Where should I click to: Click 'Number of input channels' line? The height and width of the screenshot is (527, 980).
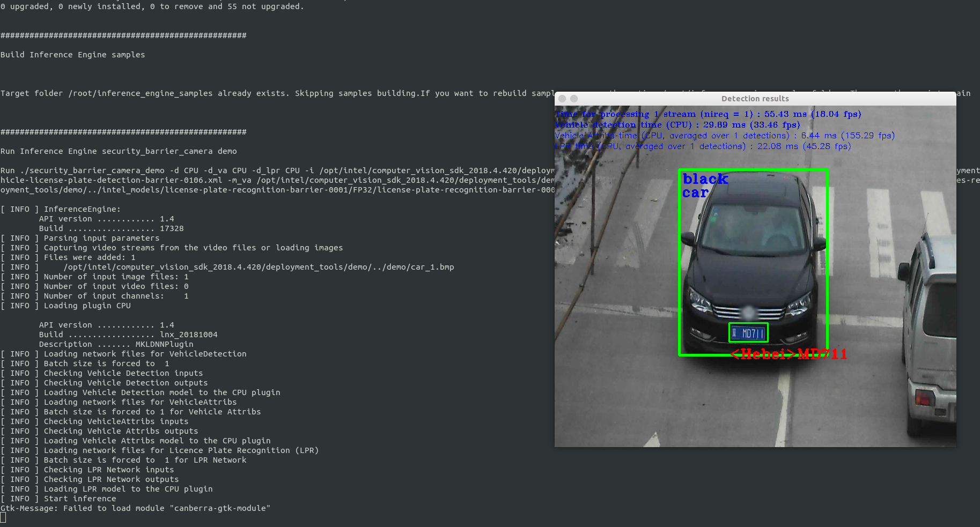(x=94, y=296)
